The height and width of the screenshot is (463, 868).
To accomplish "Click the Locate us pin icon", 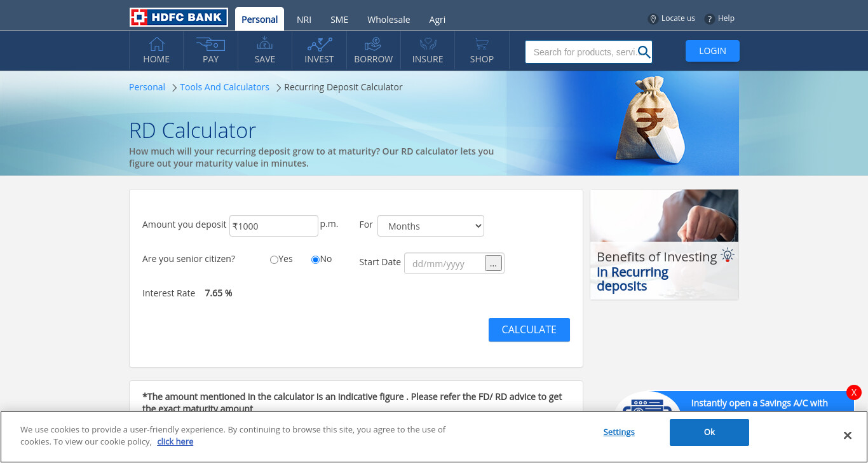I will 653,19.
